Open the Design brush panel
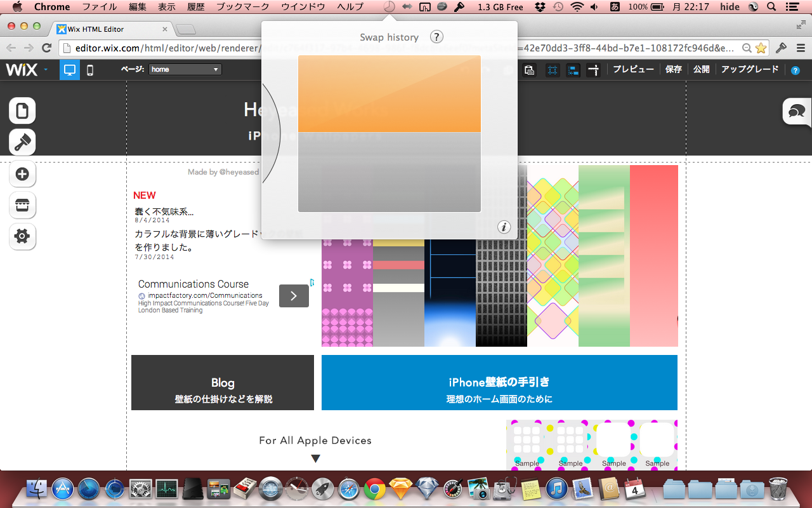The height and width of the screenshot is (508, 812). 22,142
